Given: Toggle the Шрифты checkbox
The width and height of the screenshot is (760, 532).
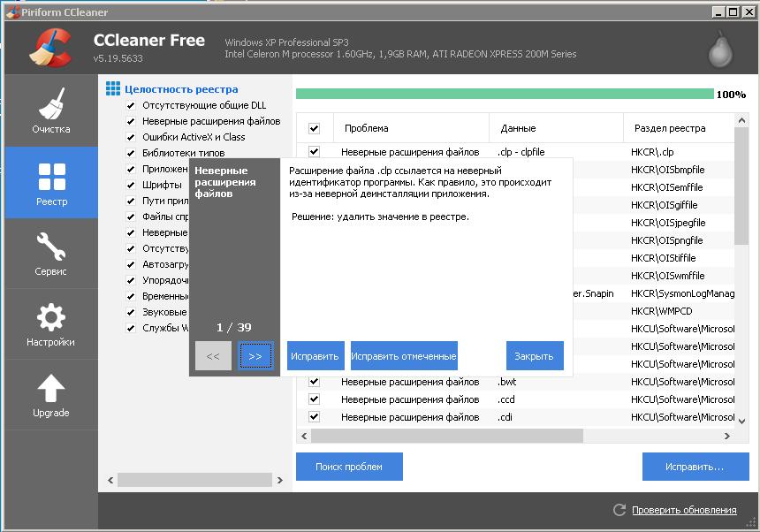Looking at the screenshot, I should [131, 185].
